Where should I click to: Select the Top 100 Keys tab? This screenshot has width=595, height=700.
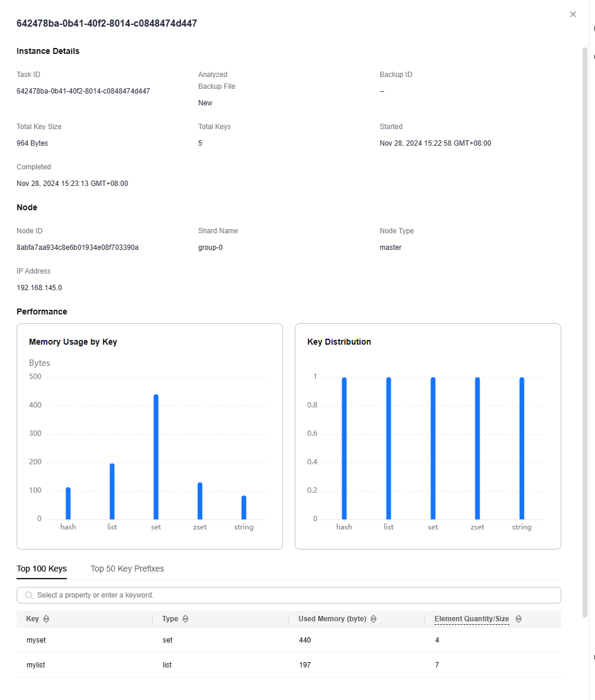tap(41, 569)
